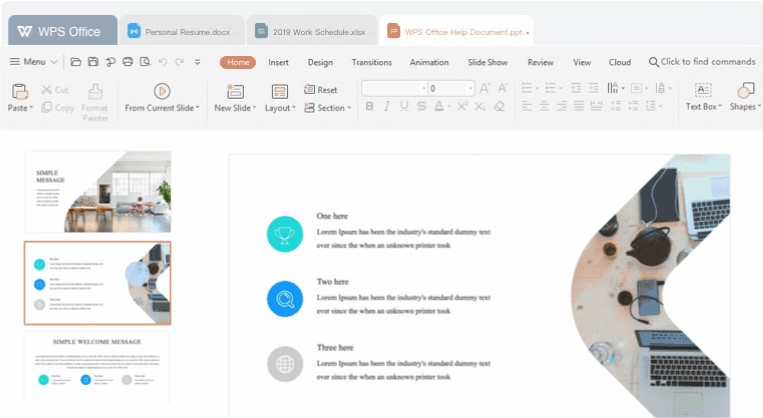The width and height of the screenshot is (763, 418).
Task: Click the Reset button
Action: pyautogui.click(x=321, y=90)
